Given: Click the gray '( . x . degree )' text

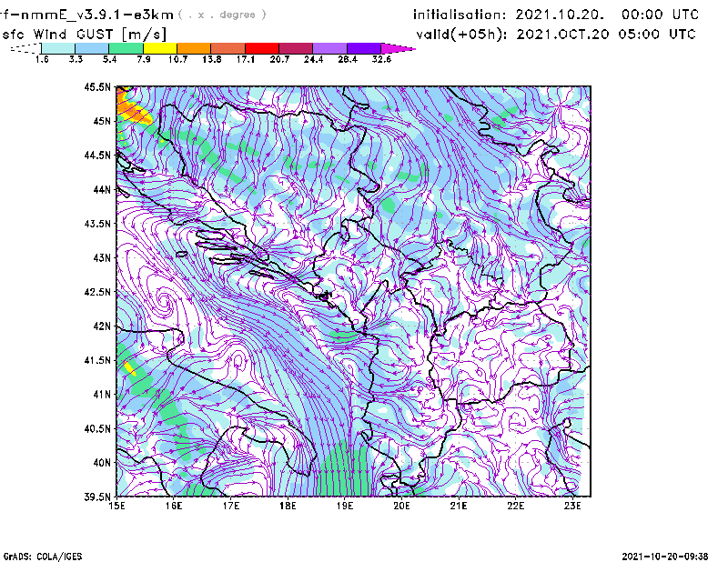Looking at the screenshot, I should pos(222,15).
